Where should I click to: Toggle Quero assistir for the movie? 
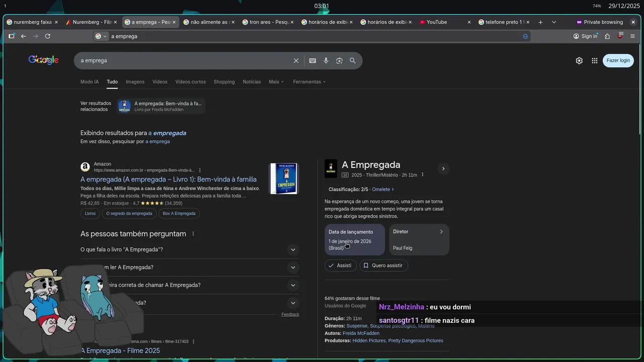(x=383, y=265)
